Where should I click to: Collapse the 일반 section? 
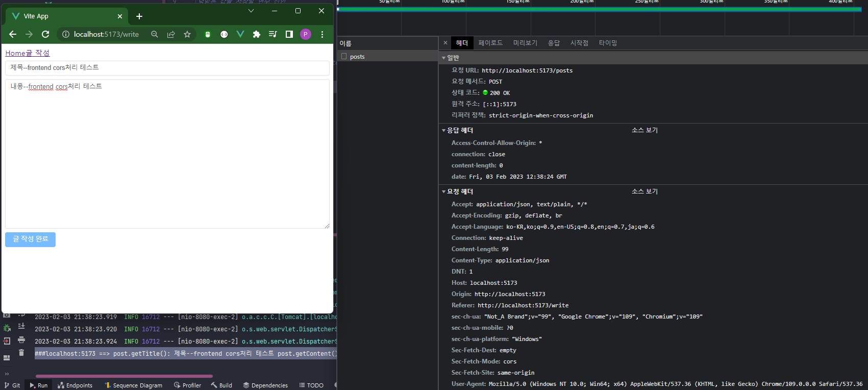(443, 58)
